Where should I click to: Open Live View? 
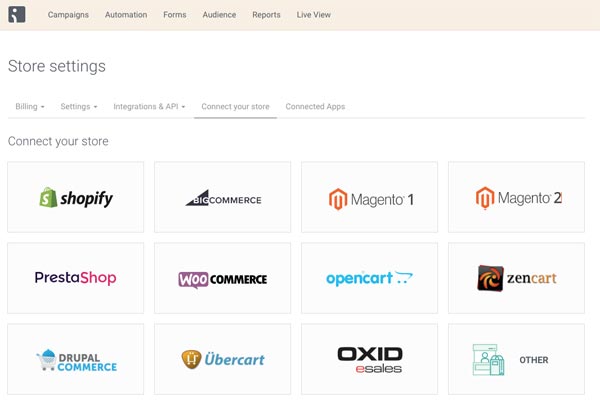[x=313, y=15]
